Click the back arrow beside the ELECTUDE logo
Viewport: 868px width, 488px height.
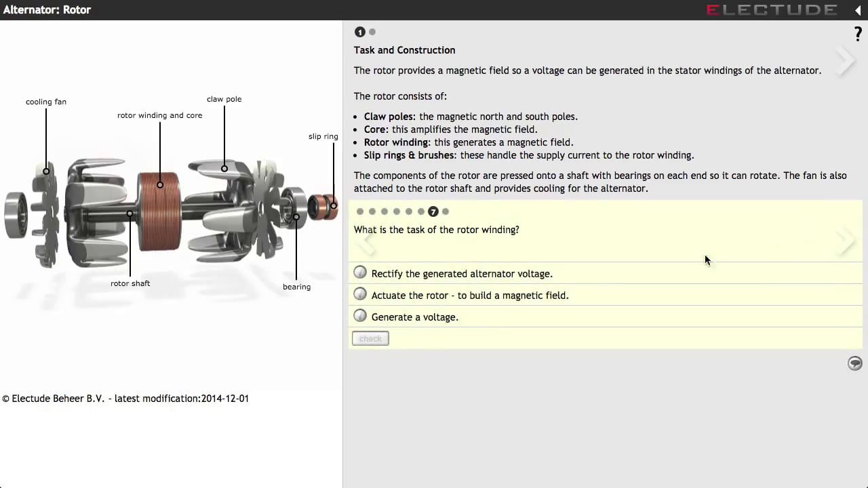[858, 9]
